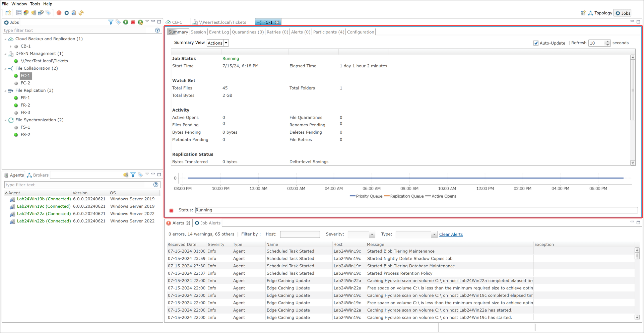Open the Job Alerts tab
Screen dimensions: 644x333
pos(208,223)
